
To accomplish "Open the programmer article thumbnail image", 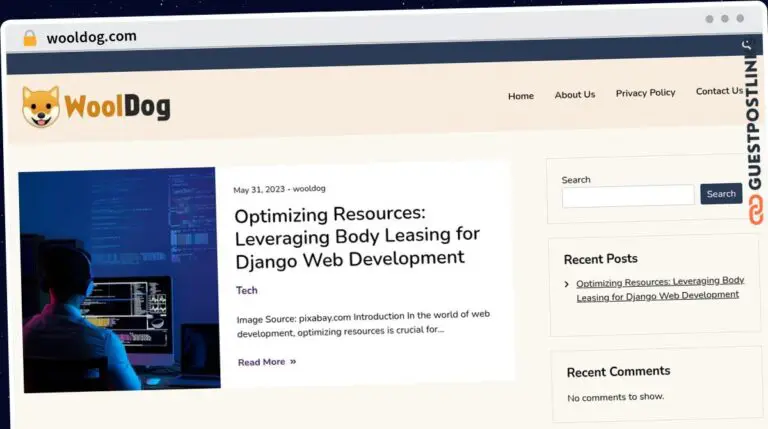I will click(118, 279).
